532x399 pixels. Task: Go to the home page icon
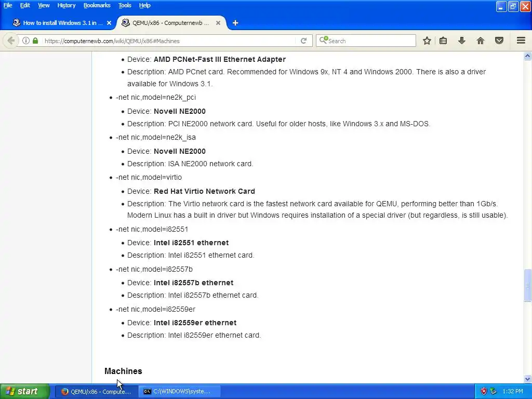click(481, 41)
